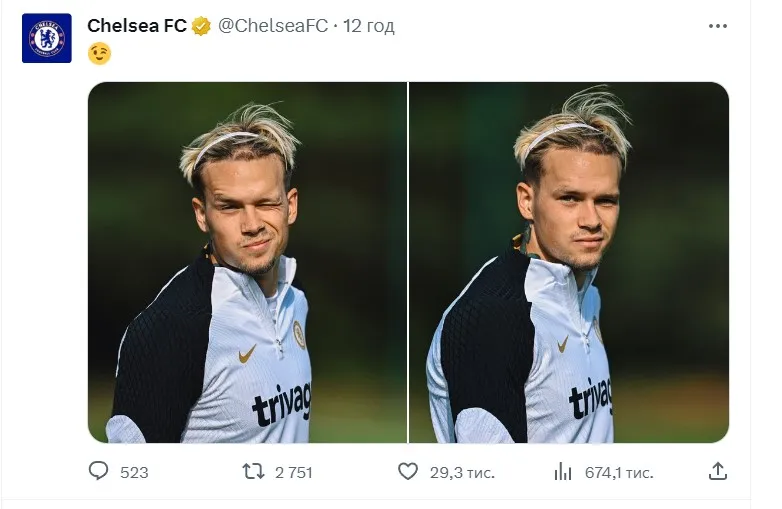Click the winking emoji in the tweet text
The width and height of the screenshot is (782, 509).
[99, 54]
